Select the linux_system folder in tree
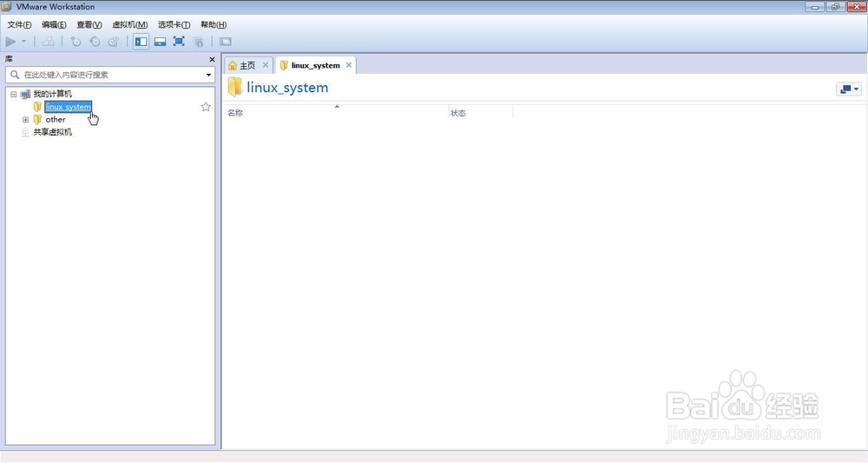The width and height of the screenshot is (868, 463). tap(68, 106)
